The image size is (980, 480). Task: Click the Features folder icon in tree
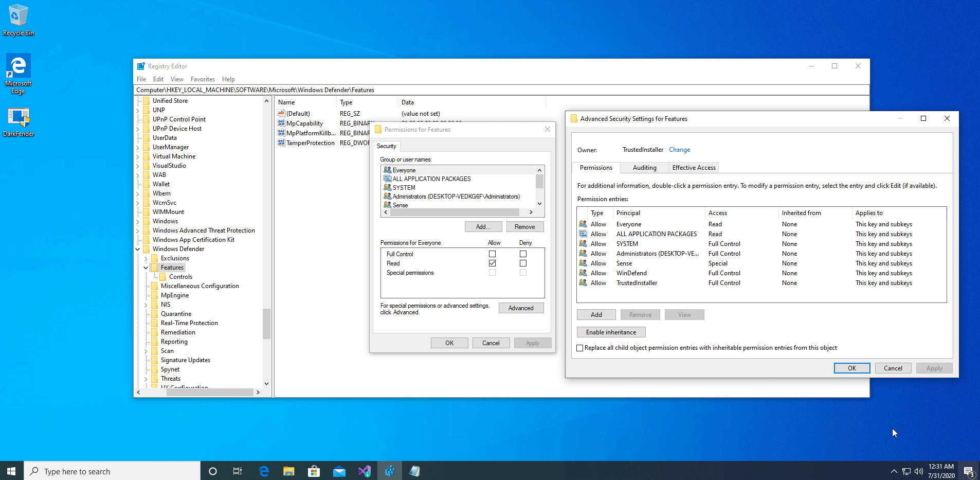[x=155, y=268]
